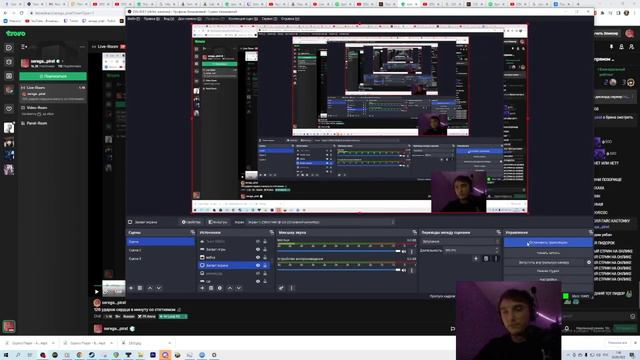Toggle visibility eye of the highlighted source row
Screen dimensions: 640x360
[x=258, y=265]
